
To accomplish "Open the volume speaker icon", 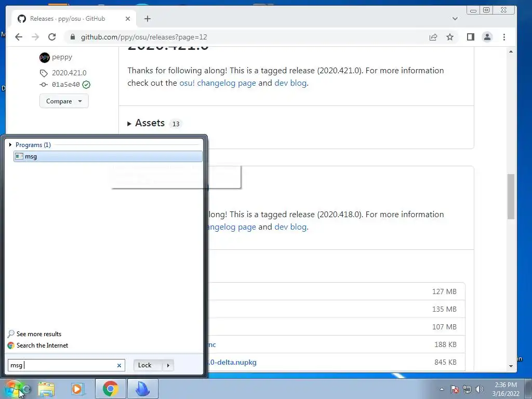I will (479, 389).
